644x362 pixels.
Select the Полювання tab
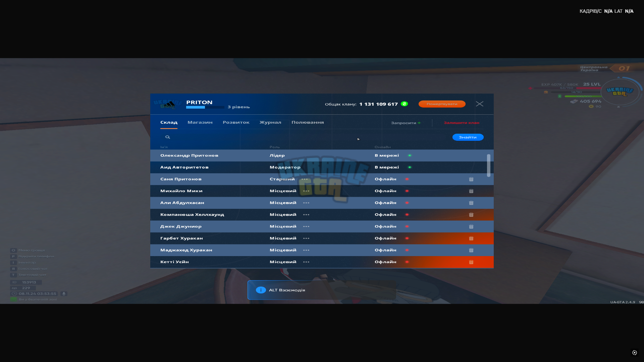pyautogui.click(x=308, y=122)
